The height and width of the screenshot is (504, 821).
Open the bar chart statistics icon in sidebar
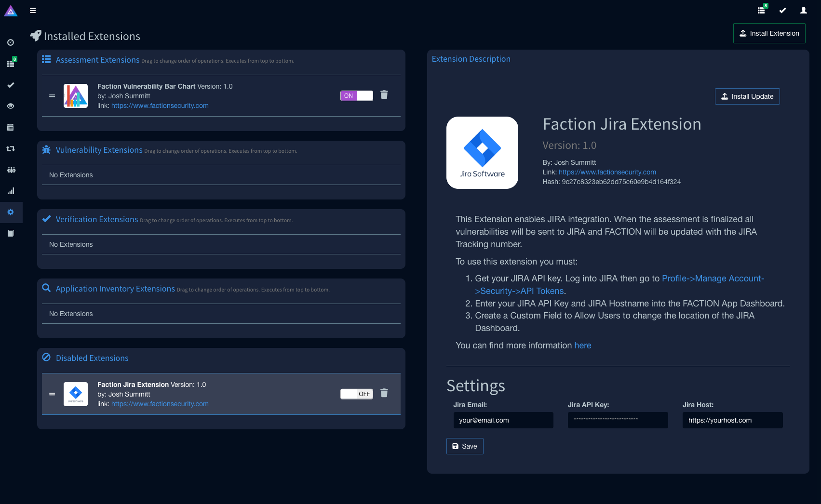(x=11, y=191)
